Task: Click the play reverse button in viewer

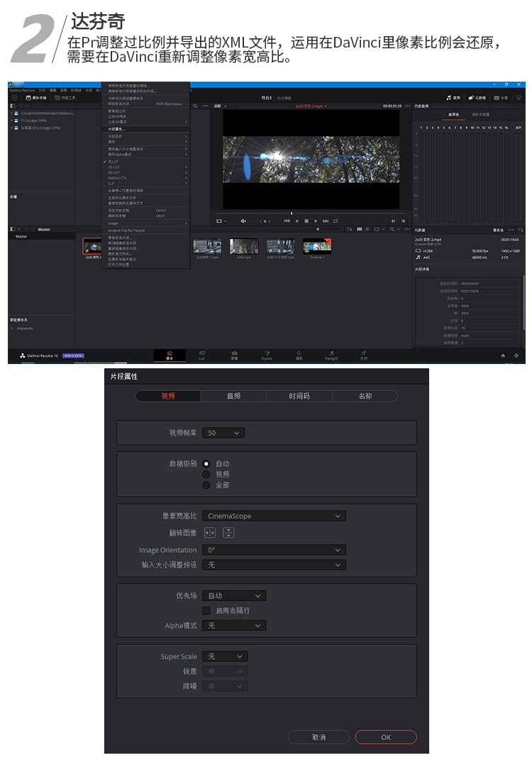Action: coord(297,221)
